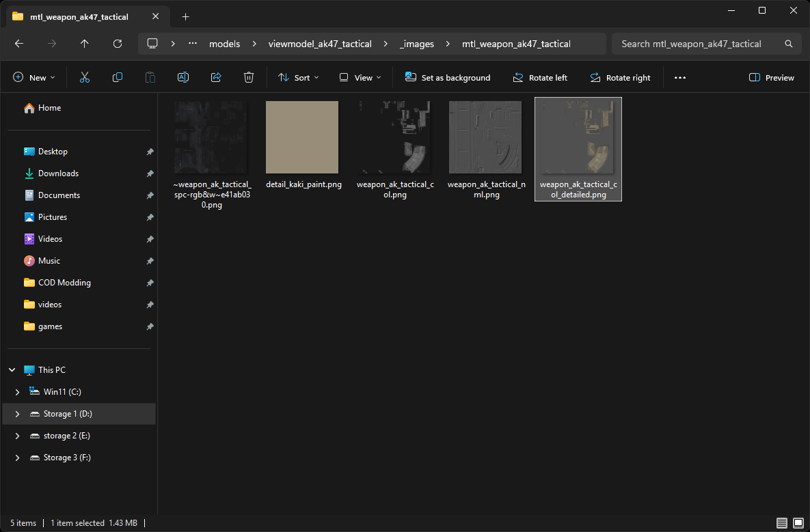Viewport: 810px width, 532px height.
Task: Click the Cut scissors icon
Action: pos(85,77)
